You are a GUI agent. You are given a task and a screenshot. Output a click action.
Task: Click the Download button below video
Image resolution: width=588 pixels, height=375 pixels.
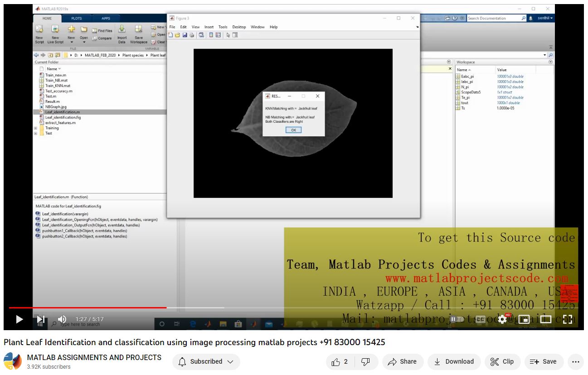(454, 361)
